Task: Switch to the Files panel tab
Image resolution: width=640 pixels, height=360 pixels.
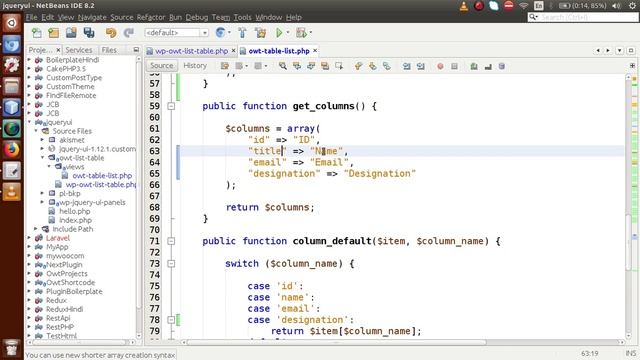Action: coord(109,50)
